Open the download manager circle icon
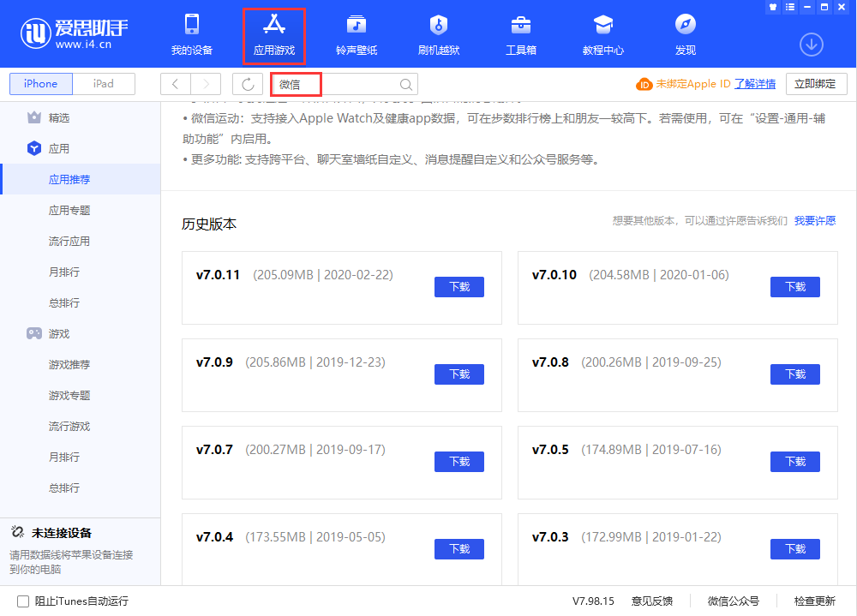This screenshot has height=616, width=857. (811, 44)
